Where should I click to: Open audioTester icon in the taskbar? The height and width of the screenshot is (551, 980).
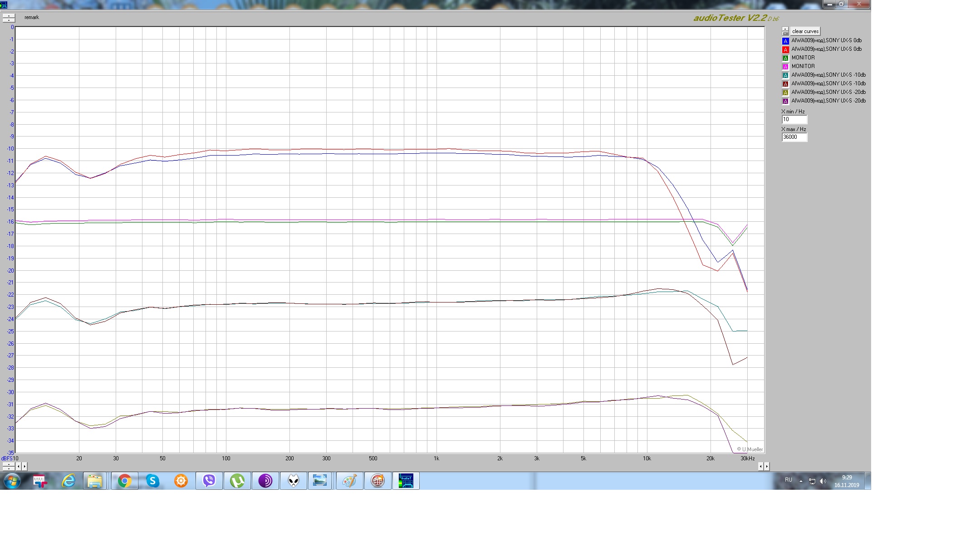click(x=406, y=481)
